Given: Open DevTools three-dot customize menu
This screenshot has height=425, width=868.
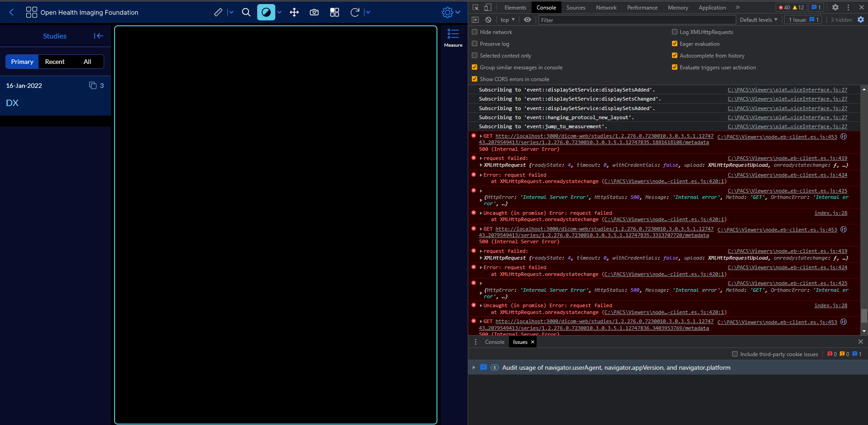Looking at the screenshot, I should [x=848, y=7].
